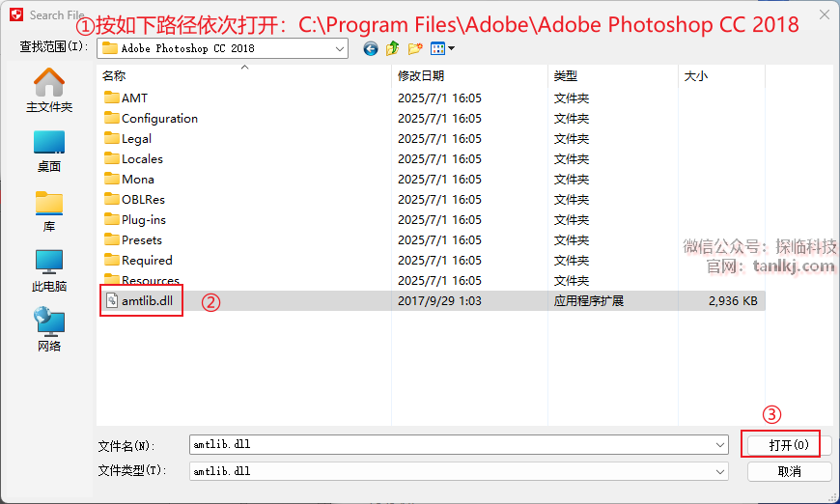Image resolution: width=840 pixels, height=504 pixels.
Task: Select the Required folder
Action: [138, 261]
